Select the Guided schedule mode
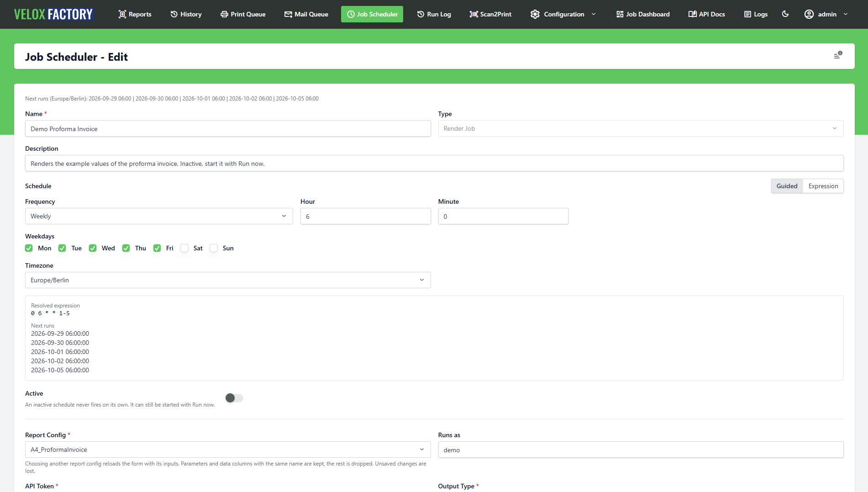Screen dimensions: 868x492 787,186
